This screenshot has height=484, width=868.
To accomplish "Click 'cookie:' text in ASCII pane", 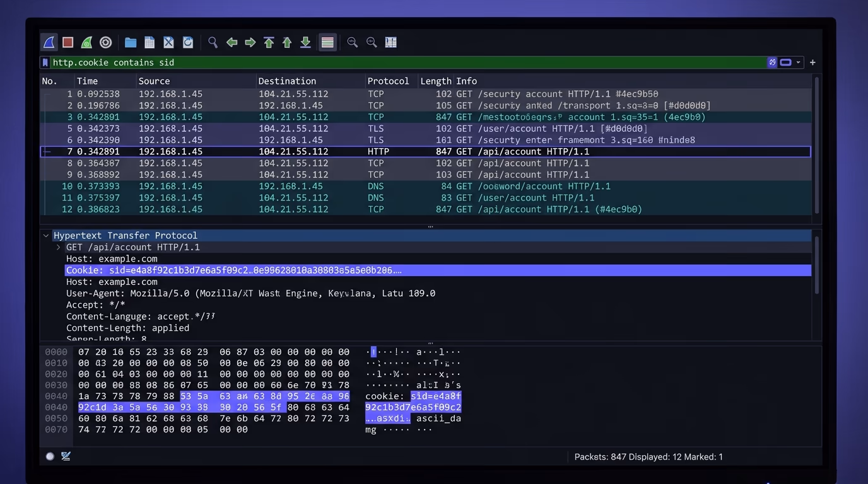I will point(385,396).
